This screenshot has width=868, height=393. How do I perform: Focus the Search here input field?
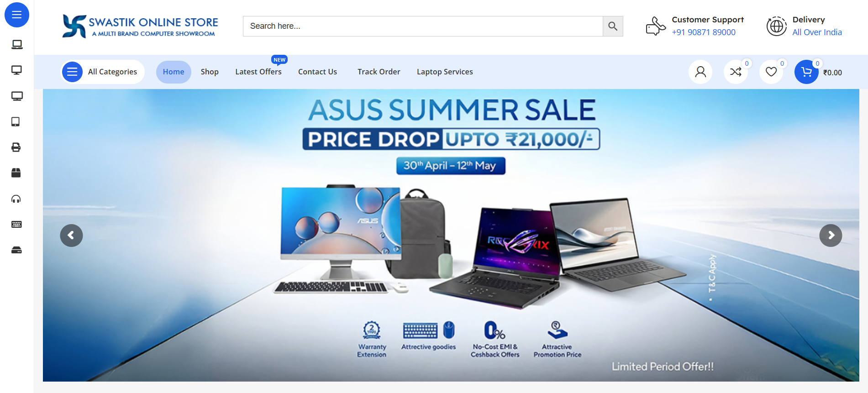click(423, 26)
